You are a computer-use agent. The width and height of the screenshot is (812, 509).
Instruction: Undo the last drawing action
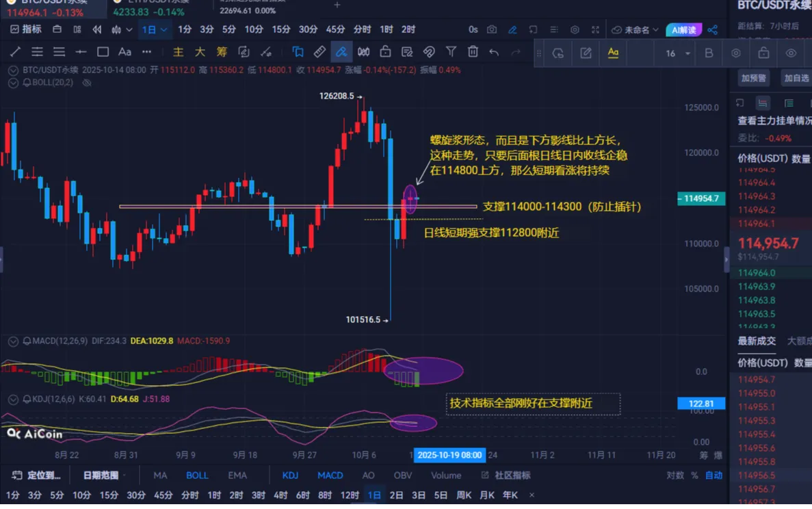pos(494,52)
